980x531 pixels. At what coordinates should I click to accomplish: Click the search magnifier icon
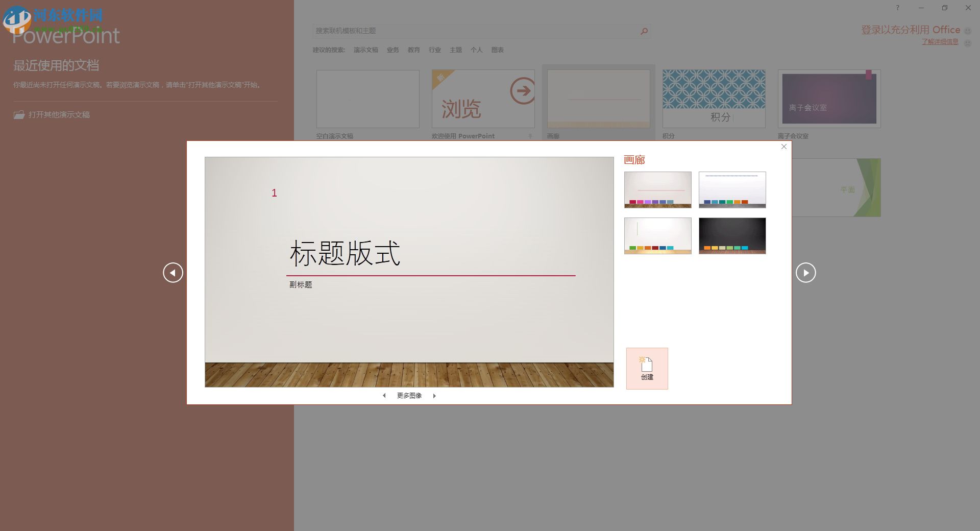tap(644, 31)
